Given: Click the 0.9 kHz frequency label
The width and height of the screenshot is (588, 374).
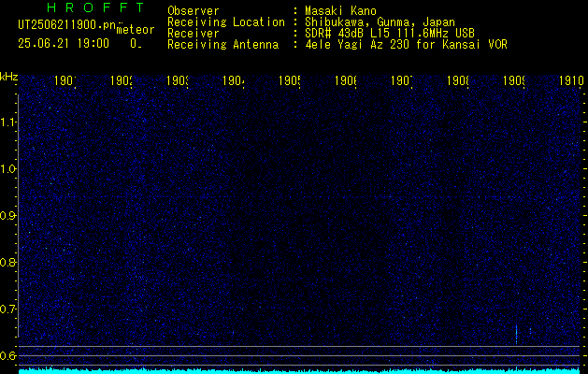Looking at the screenshot, I should pos(8,216).
